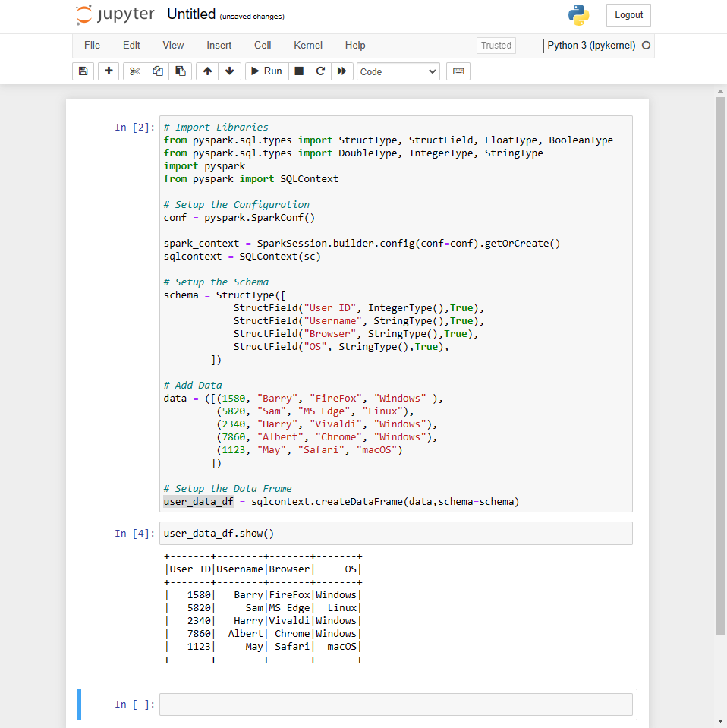
Task: Open the Cell menu
Action: click(x=262, y=45)
